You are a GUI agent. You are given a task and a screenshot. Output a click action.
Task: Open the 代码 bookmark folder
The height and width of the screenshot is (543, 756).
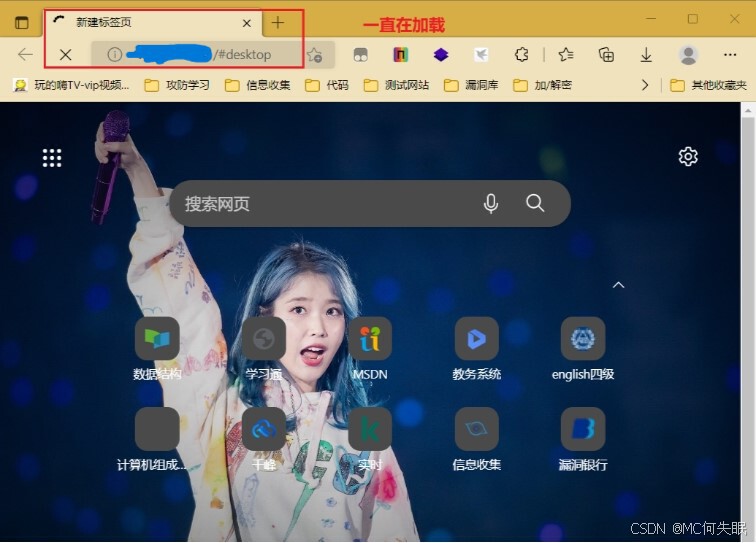pos(326,85)
